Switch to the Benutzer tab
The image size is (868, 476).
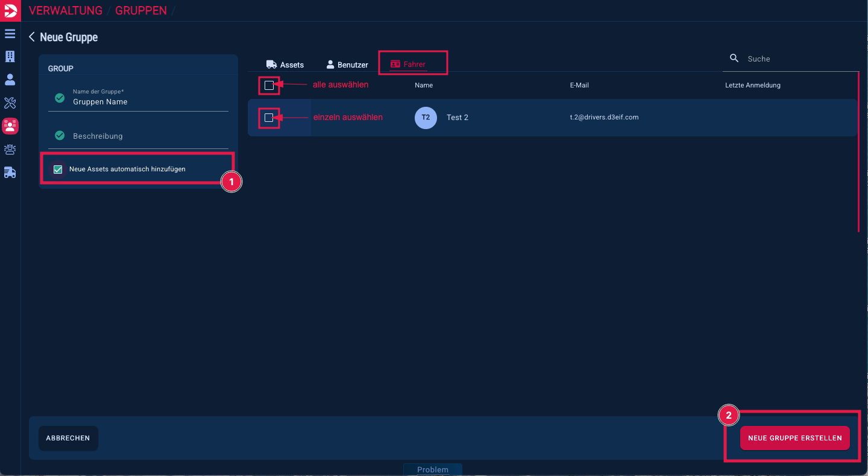point(347,65)
